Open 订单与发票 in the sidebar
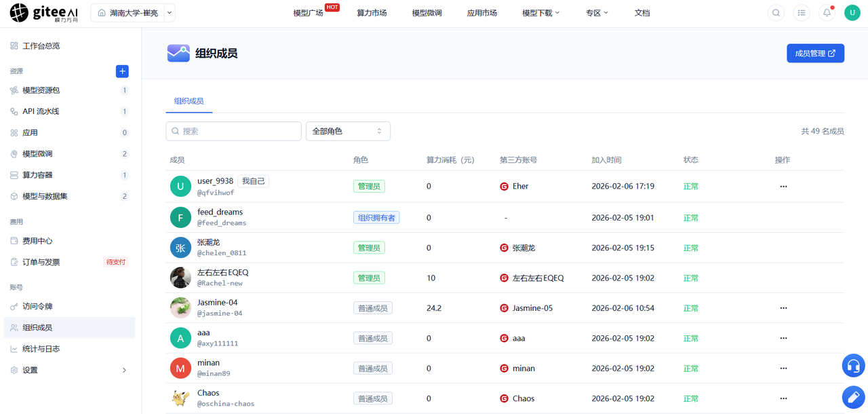 point(71,262)
